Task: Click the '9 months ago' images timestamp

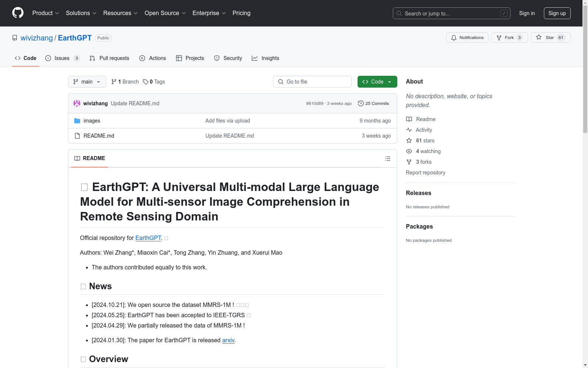Action: coord(375,121)
